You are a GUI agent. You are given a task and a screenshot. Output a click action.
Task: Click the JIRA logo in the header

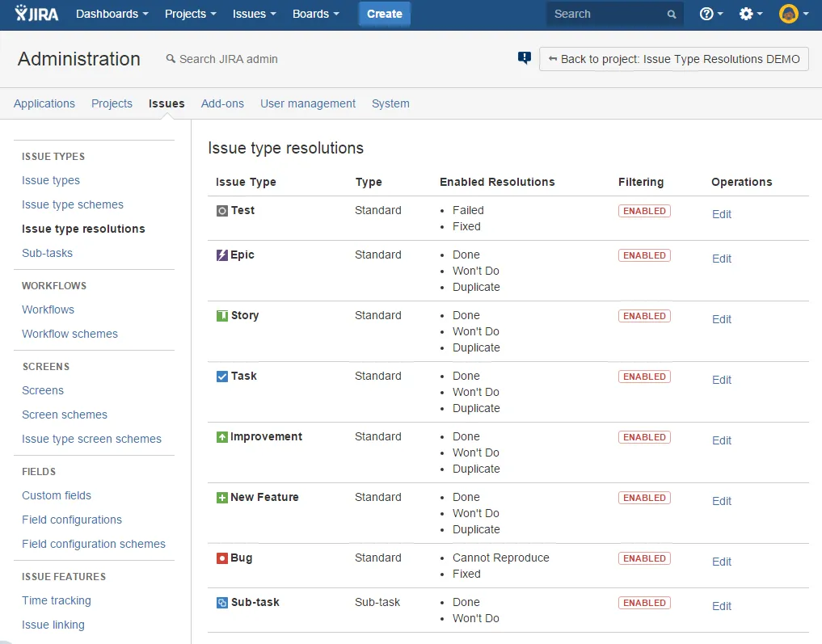point(36,14)
